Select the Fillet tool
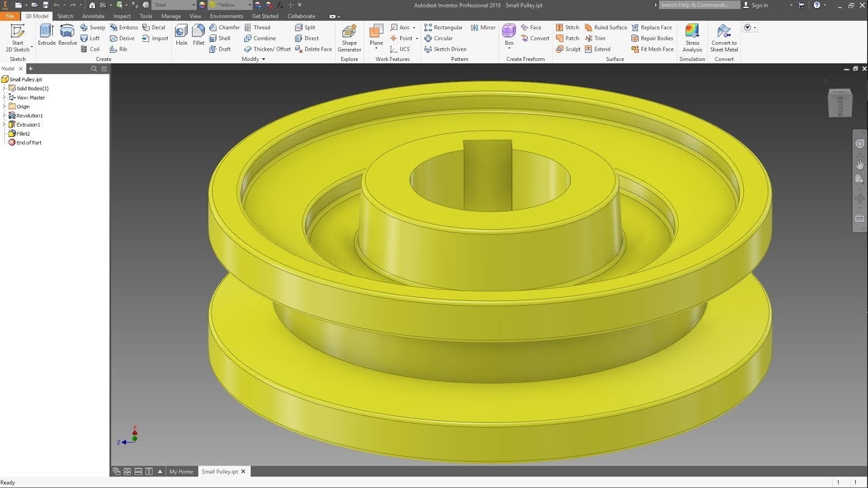Viewport: 868px width, 488px height. pos(199,35)
